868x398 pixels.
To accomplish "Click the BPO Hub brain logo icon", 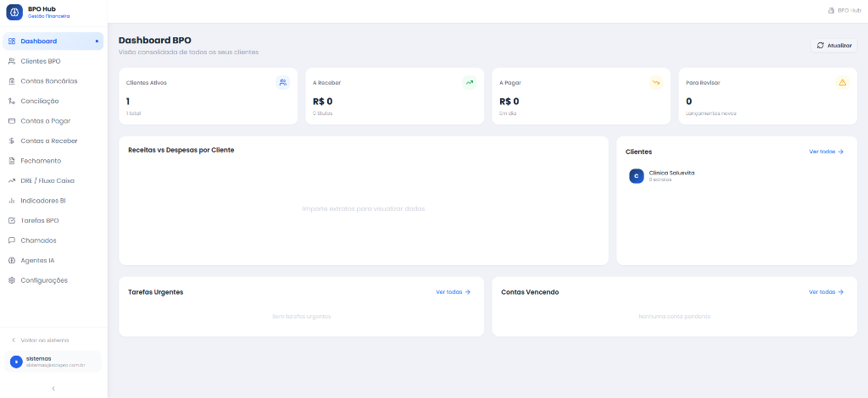I will pos(14,12).
